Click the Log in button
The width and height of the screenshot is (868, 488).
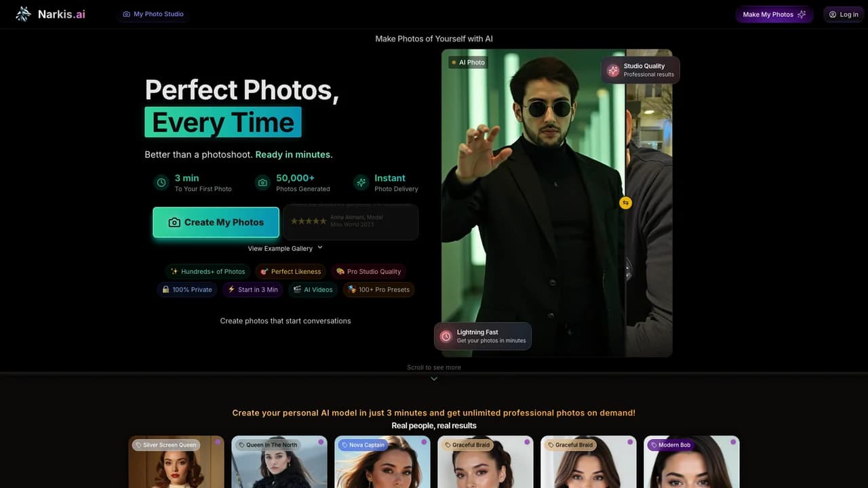[x=844, y=14]
